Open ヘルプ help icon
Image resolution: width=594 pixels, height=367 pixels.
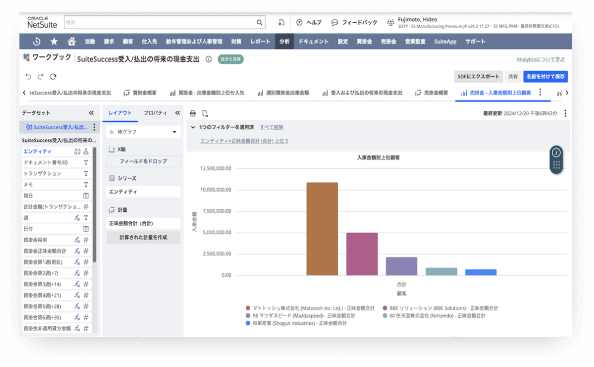pos(299,22)
